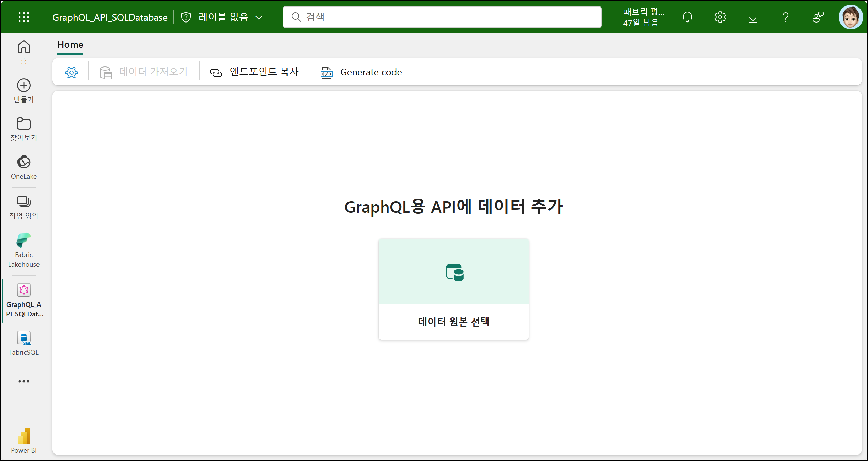Viewport: 868px width, 461px height.
Task: Open the API settings gear in toolbar
Action: (x=71, y=72)
